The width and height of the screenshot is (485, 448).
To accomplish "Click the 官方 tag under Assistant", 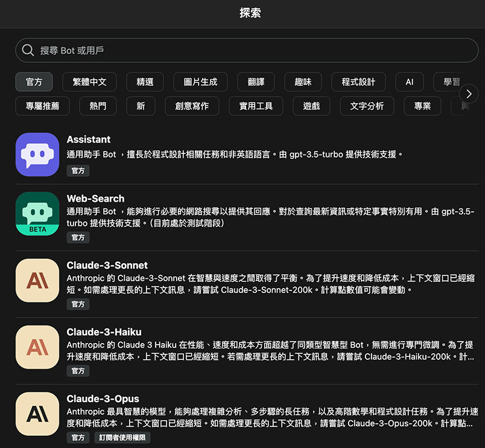I will [78, 171].
